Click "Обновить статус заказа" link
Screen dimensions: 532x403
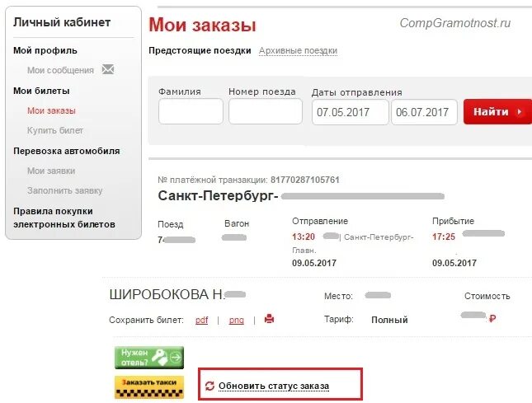274,386
